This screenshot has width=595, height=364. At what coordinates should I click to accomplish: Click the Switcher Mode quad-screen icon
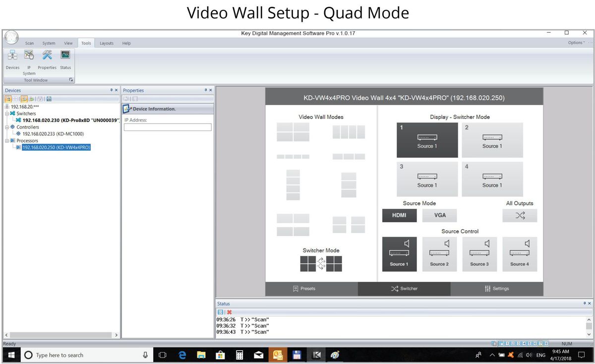tap(320, 263)
